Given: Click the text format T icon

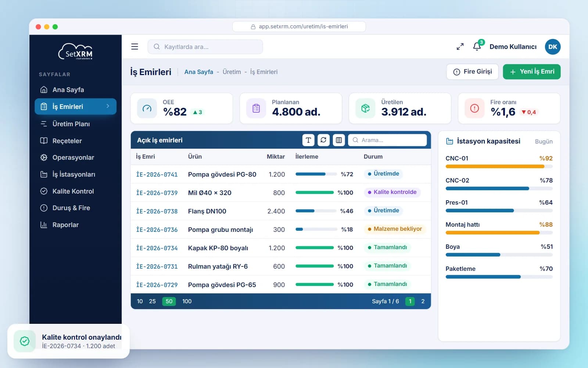Looking at the screenshot, I should (308, 140).
